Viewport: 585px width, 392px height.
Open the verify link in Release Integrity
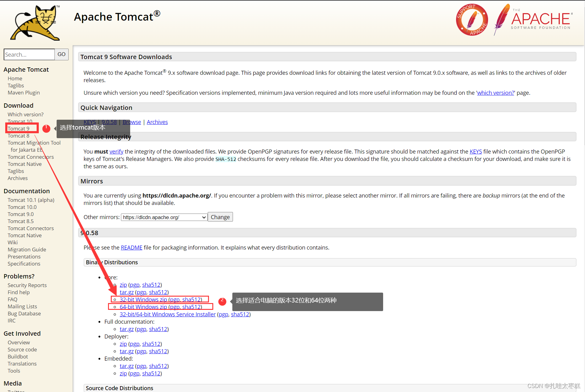(x=116, y=151)
